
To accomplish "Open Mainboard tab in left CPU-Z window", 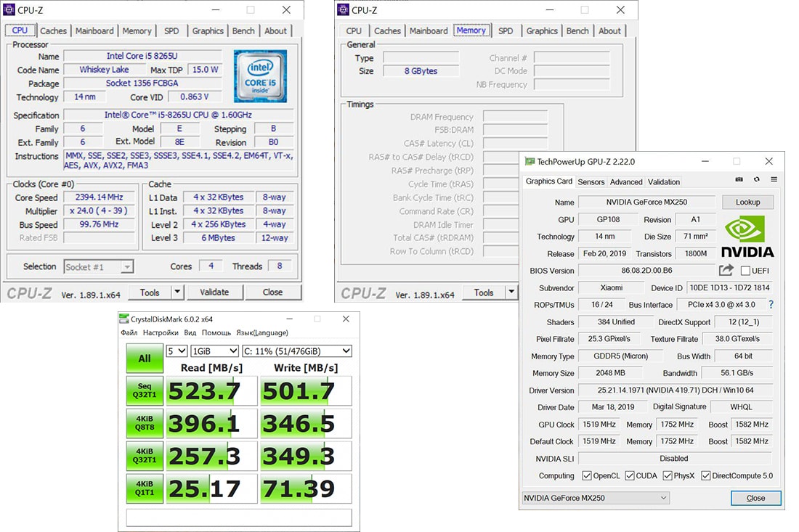I will (x=94, y=30).
